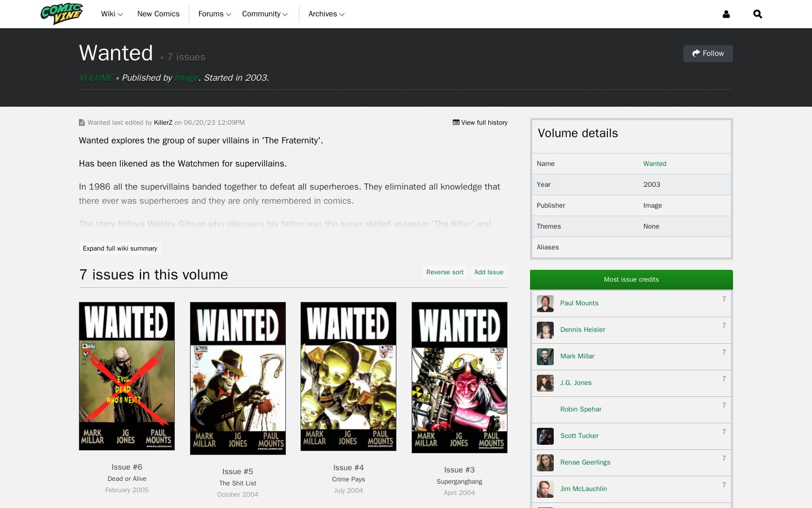Viewport: 812px width, 508px height.
Task: Open Jim McLauchlin creator page
Action: (x=584, y=489)
